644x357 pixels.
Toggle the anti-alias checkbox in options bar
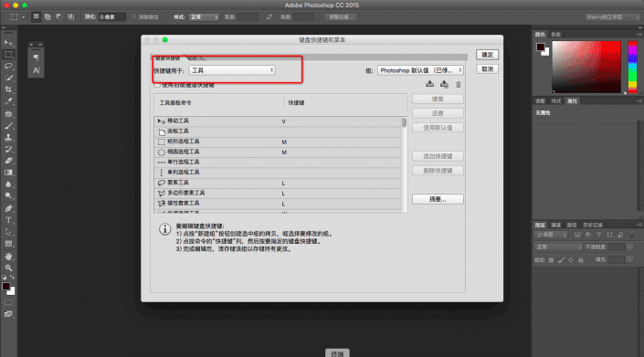(134, 16)
